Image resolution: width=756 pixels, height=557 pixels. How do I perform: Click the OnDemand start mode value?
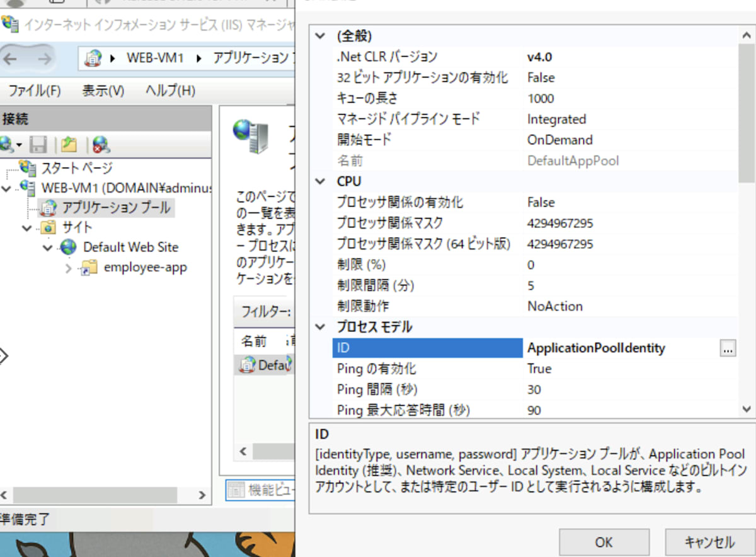559,140
